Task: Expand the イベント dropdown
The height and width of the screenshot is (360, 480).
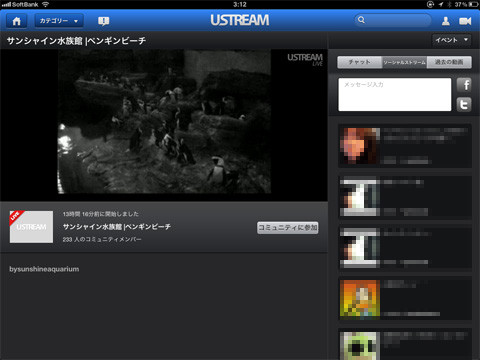Action: 452,40
